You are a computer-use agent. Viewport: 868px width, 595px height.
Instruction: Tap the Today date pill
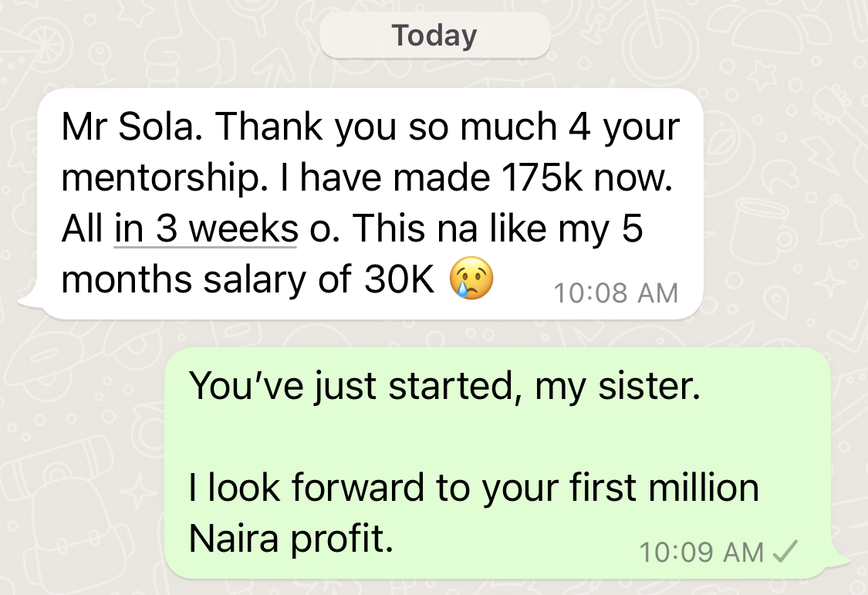pos(434,35)
